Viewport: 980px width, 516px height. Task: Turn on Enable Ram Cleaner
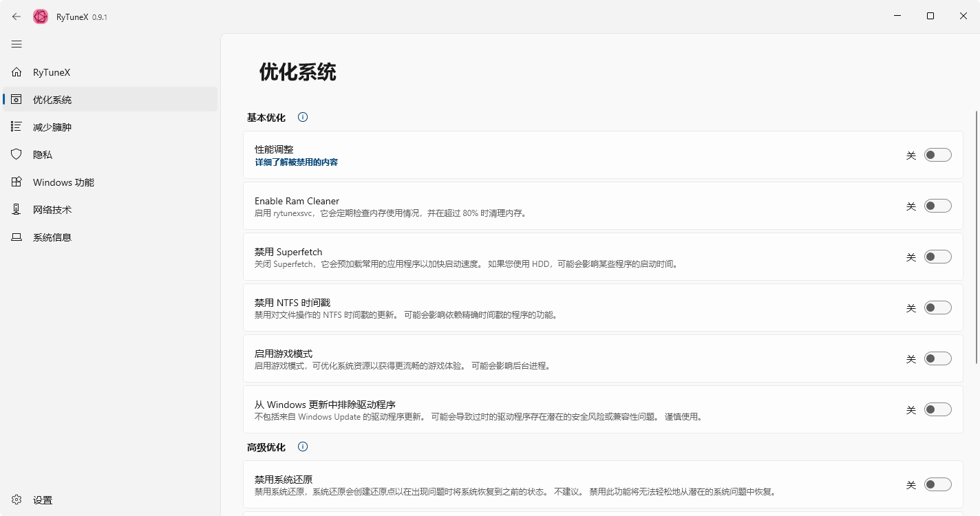click(937, 205)
